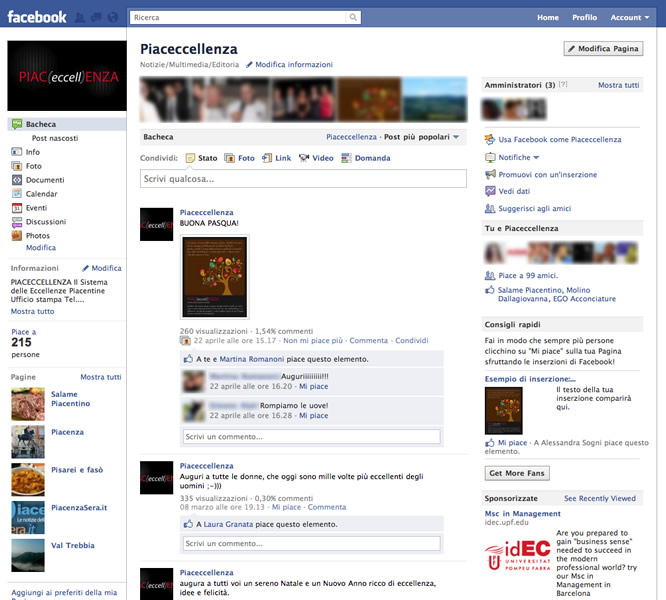Click the Facebook logo in header
This screenshot has width=666, height=600.
[x=37, y=17]
